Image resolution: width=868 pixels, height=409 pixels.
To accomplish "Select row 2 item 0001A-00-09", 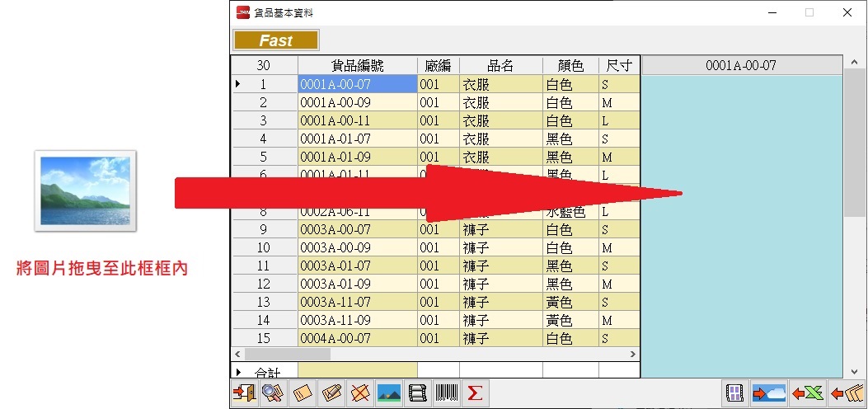I will (357, 102).
